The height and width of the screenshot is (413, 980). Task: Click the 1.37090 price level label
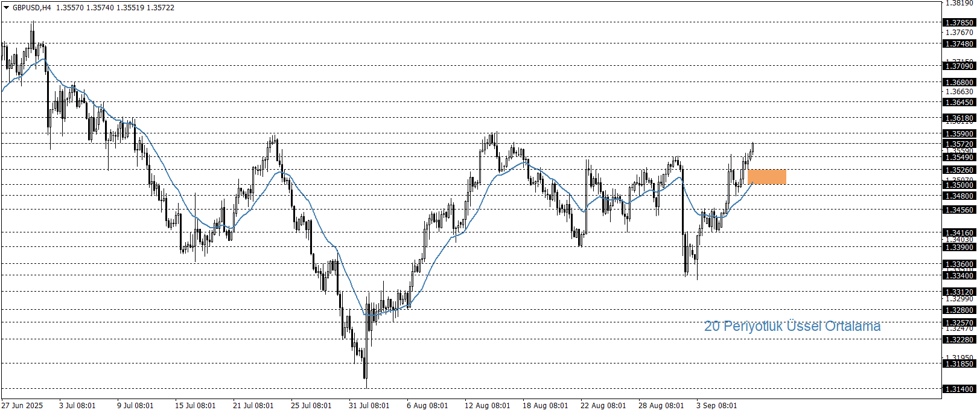coord(959,66)
